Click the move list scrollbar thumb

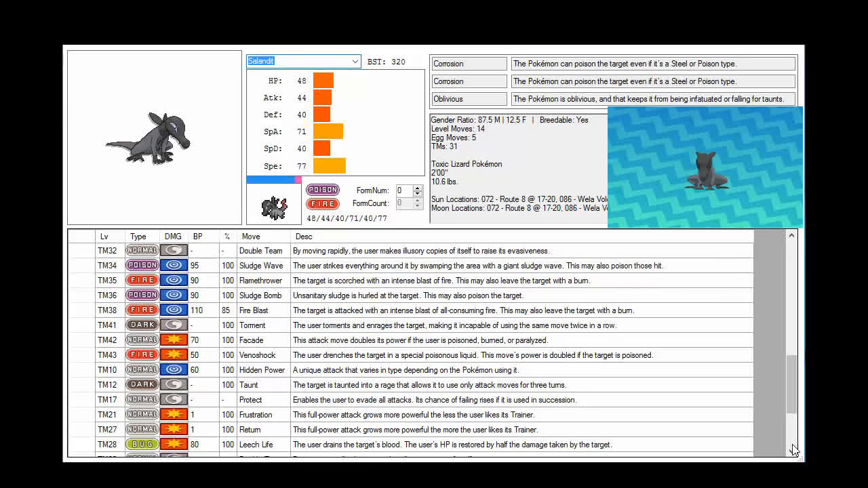(791, 384)
